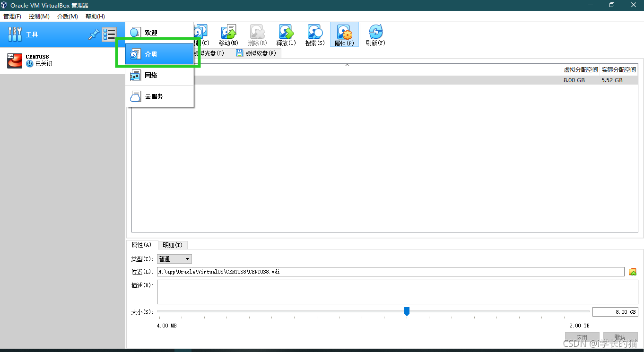The height and width of the screenshot is (352, 644).
Task: Switch to the 明细(I) details tab
Action: pos(173,245)
